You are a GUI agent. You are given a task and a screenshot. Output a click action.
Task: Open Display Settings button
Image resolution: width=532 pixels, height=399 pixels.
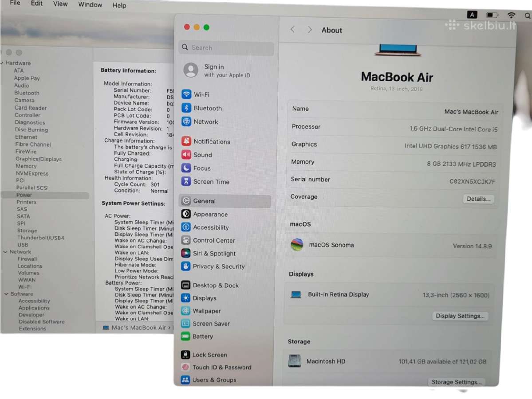click(x=460, y=316)
